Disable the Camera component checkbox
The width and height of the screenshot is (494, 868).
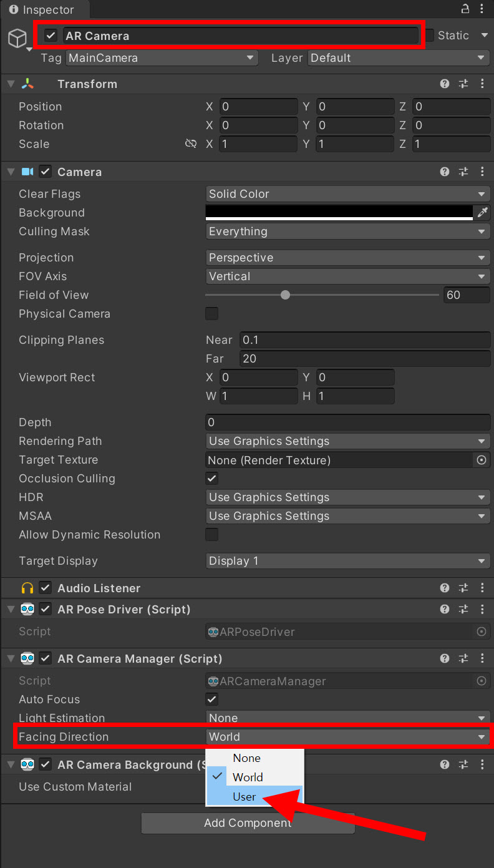46,172
